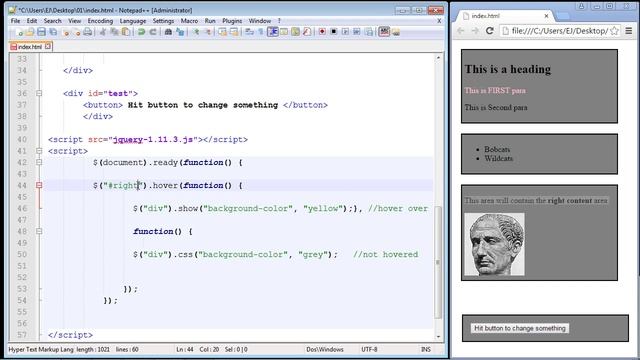640x360 pixels.
Task: Toggle the Word wrap toolbar icon
Action: click(x=249, y=32)
